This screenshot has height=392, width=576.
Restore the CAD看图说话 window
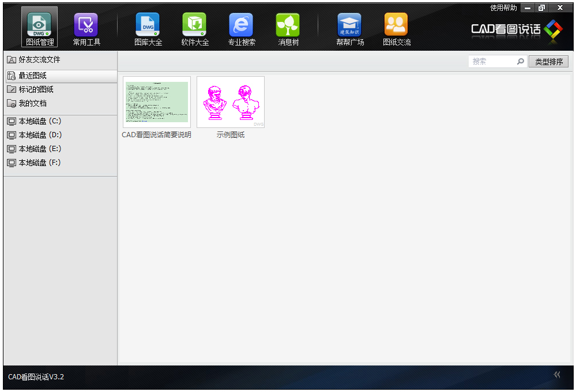(x=541, y=8)
